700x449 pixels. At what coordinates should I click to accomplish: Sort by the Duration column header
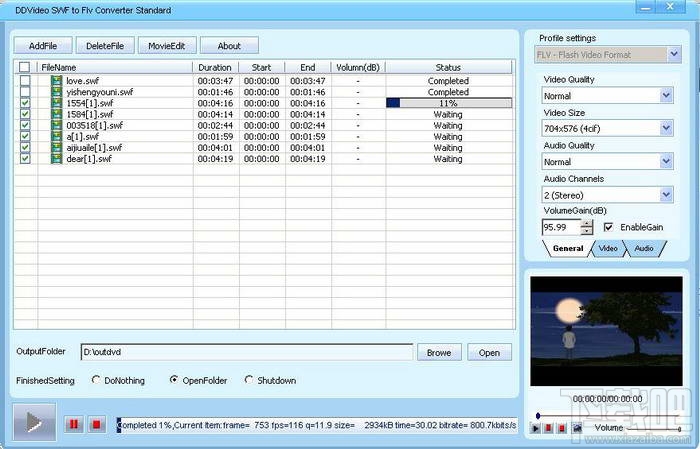click(215, 67)
